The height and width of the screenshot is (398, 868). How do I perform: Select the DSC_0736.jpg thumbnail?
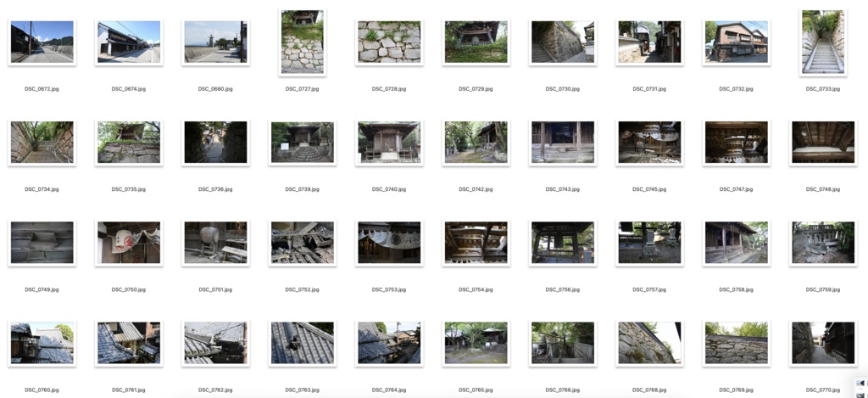[215, 143]
